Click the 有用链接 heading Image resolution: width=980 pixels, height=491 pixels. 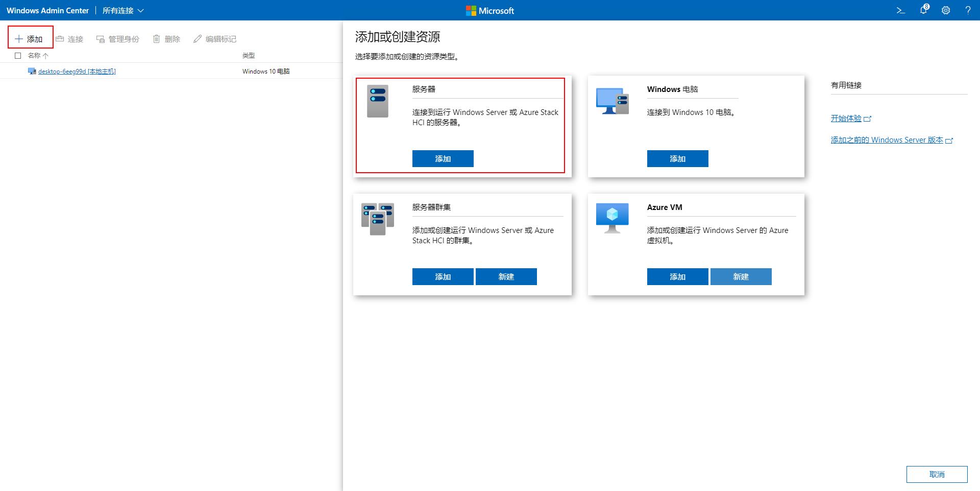pos(846,85)
